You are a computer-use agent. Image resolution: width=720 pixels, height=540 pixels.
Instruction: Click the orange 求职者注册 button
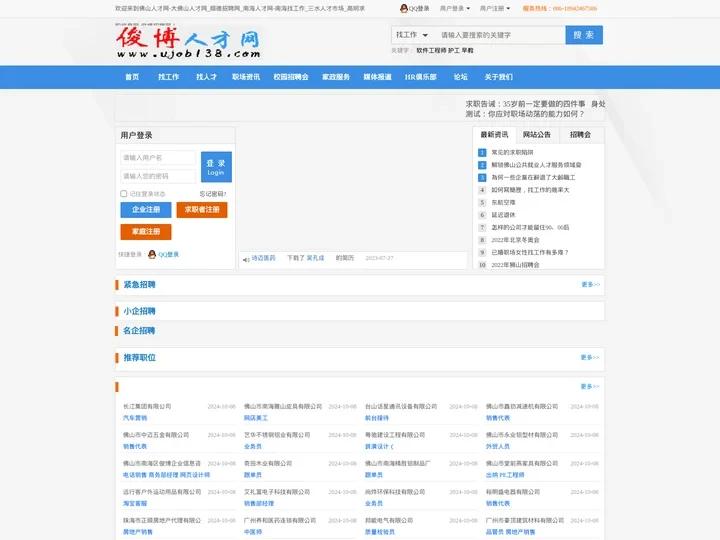tap(202, 210)
